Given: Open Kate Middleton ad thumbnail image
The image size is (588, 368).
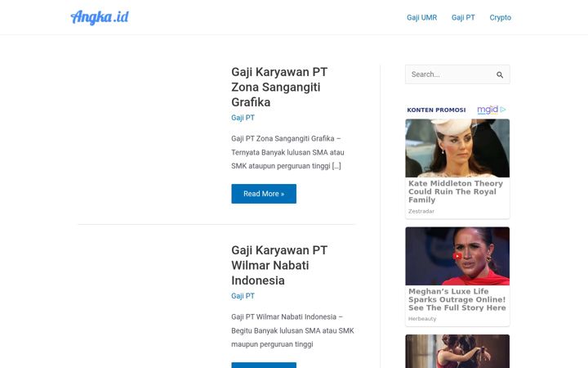Looking at the screenshot, I should (457, 148).
